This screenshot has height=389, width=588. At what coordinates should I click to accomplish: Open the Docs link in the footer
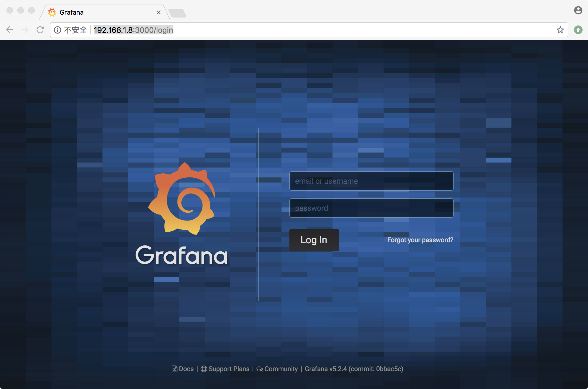tap(186, 369)
